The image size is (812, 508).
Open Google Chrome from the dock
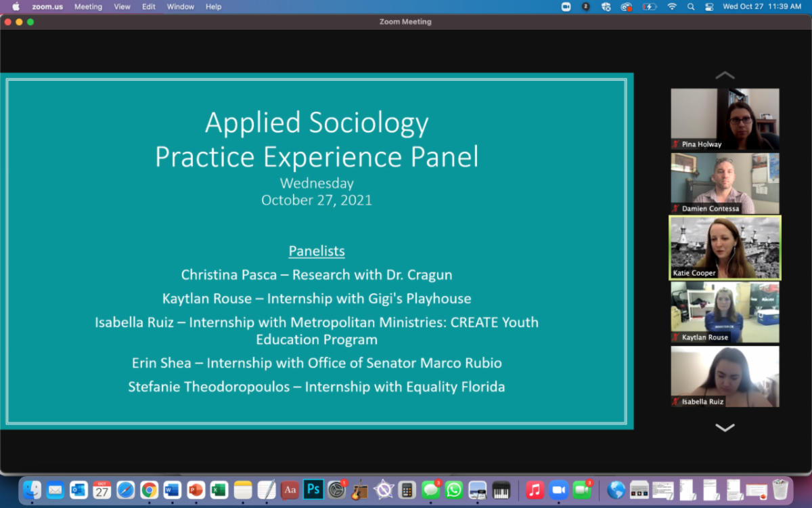[149, 489]
